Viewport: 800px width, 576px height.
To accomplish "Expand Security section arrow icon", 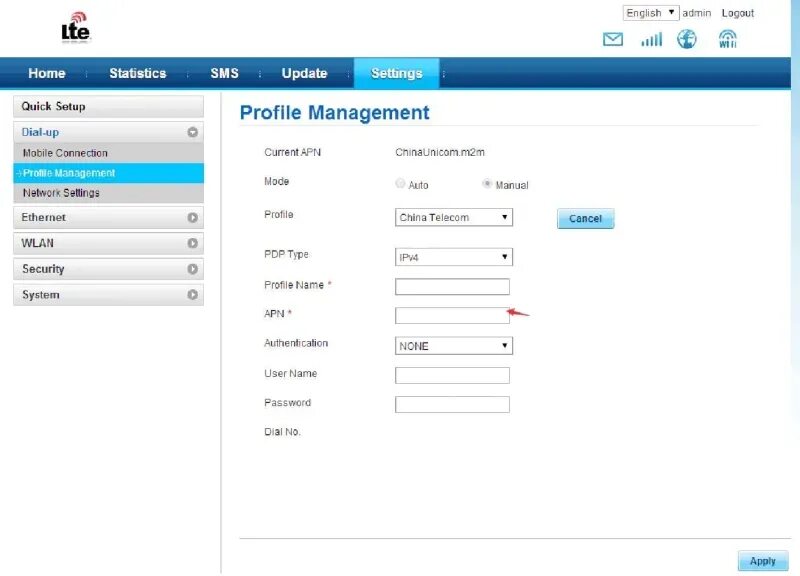I will (192, 269).
